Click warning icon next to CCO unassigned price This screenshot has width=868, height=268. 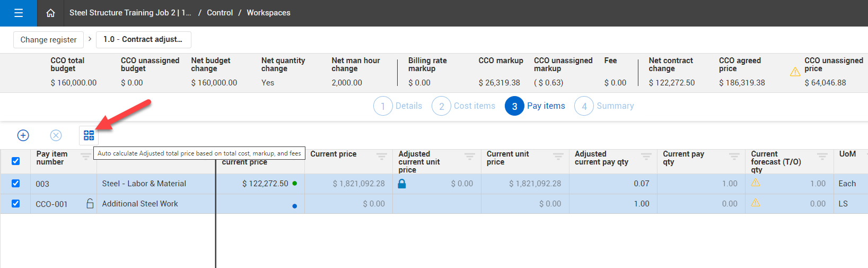795,72
